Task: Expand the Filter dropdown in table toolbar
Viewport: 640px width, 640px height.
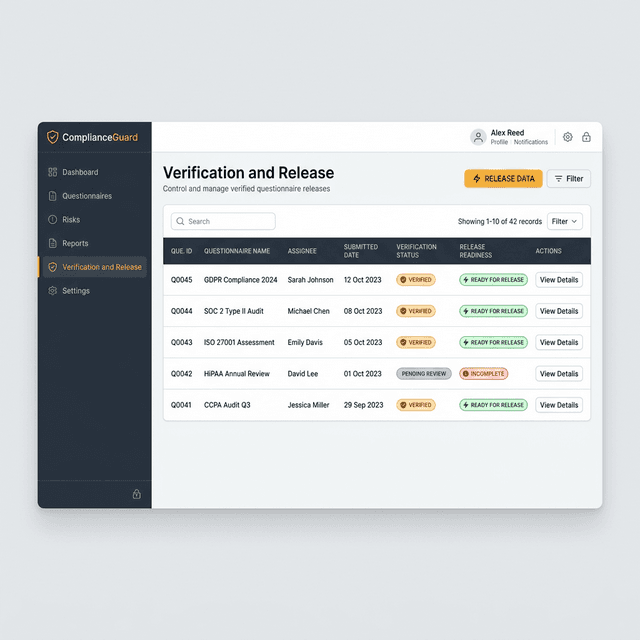Action: point(564,221)
